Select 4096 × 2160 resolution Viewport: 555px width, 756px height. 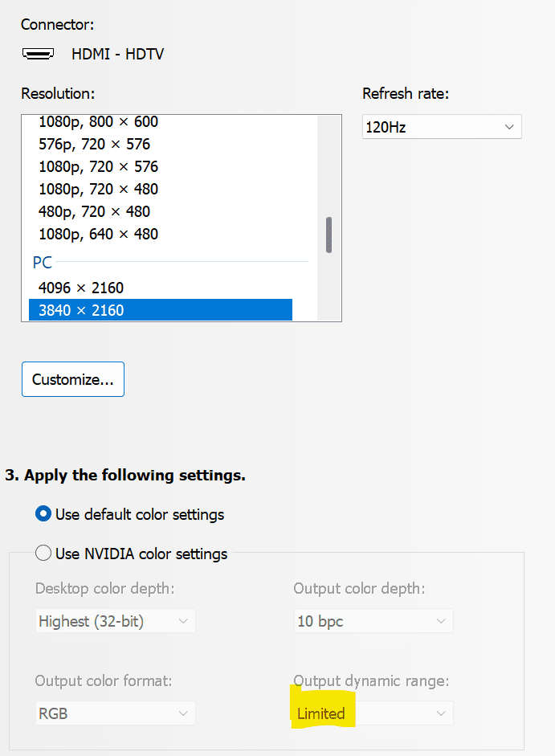pyautogui.click(x=81, y=288)
